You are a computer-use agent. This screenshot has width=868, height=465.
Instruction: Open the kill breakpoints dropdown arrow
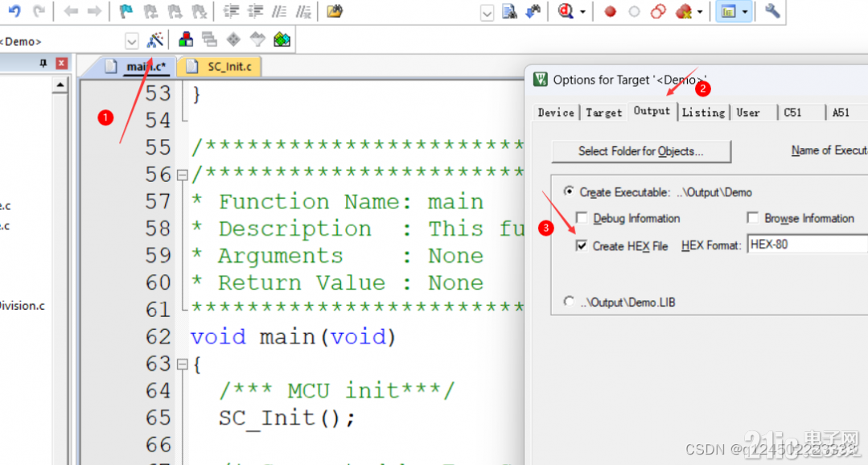[x=700, y=11]
